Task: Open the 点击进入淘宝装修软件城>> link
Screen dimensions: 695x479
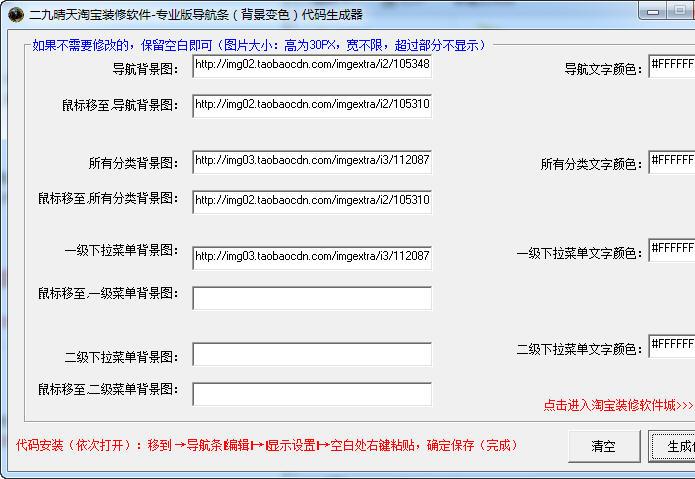Action: (618, 405)
